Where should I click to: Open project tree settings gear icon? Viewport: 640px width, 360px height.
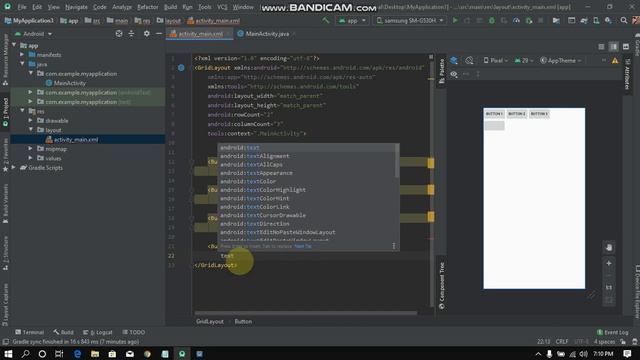click(147, 34)
